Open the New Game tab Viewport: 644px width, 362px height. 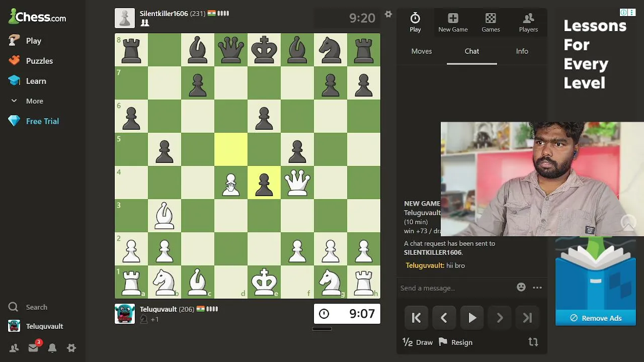tap(453, 22)
